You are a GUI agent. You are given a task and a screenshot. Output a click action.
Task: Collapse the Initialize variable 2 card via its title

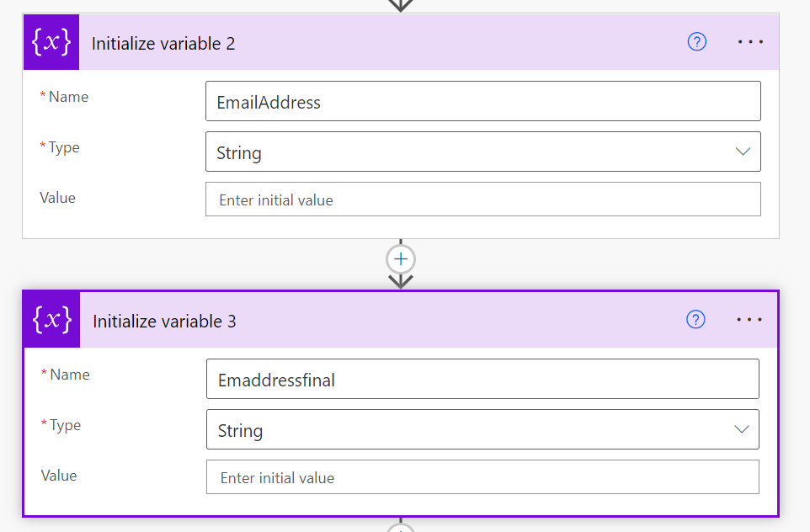[163, 43]
